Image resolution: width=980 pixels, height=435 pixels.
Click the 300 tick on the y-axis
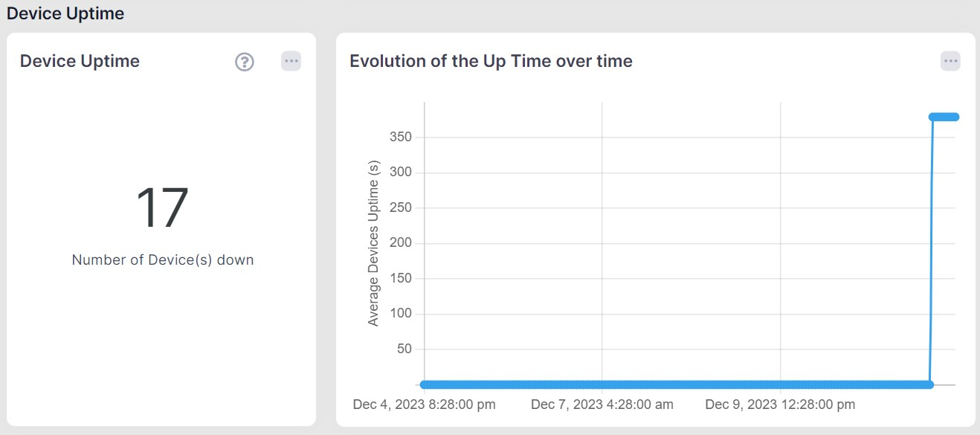point(400,173)
